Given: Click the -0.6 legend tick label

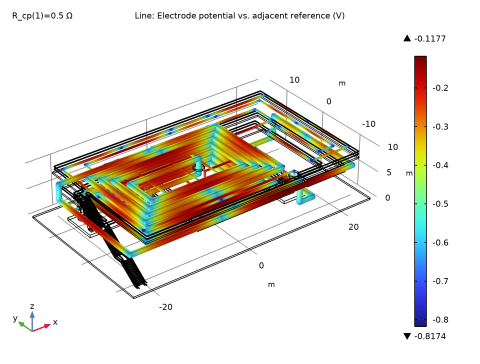Looking at the screenshot, I should tap(440, 242).
